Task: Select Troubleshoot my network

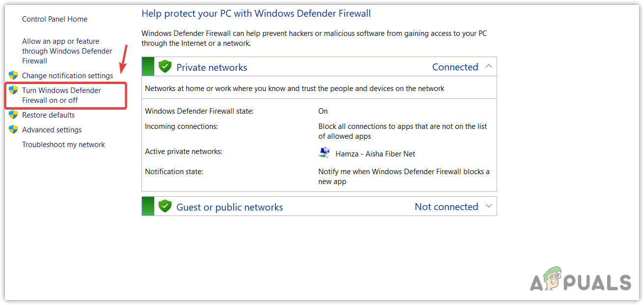Action: click(63, 144)
